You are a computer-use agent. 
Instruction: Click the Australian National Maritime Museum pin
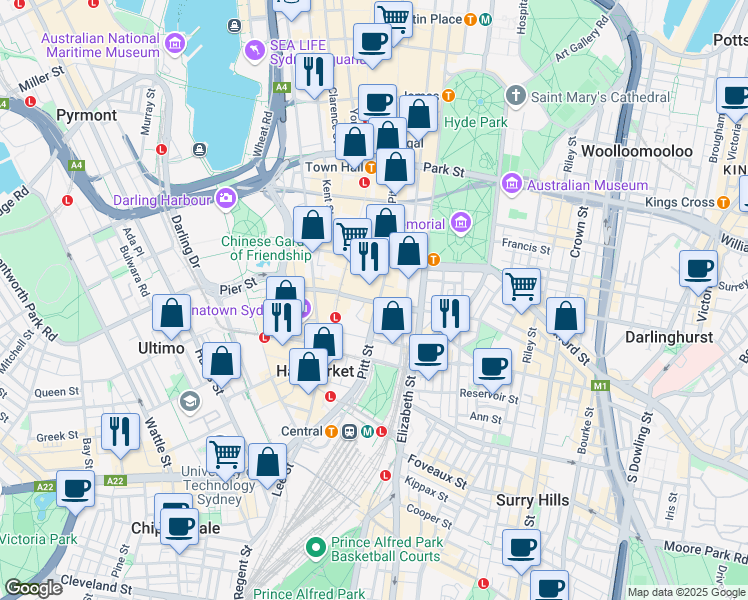[175, 44]
